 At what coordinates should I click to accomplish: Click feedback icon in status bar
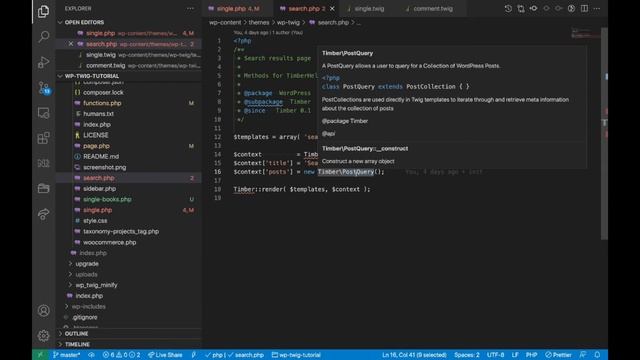(x=583, y=355)
